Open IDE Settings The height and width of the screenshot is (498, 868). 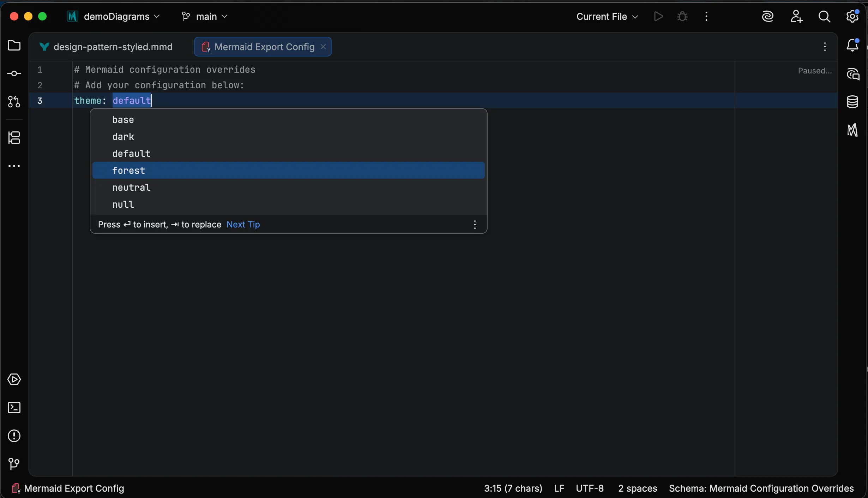coord(853,16)
